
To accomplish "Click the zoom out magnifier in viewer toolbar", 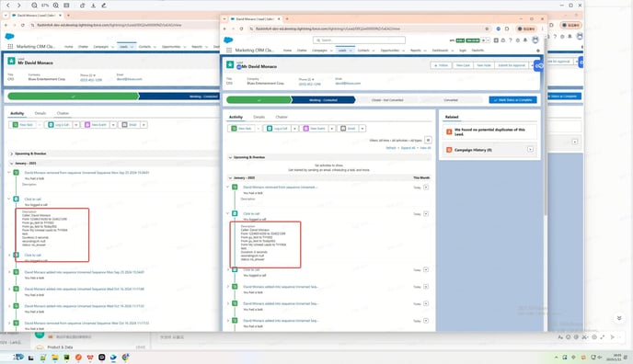I will [x=34, y=6].
